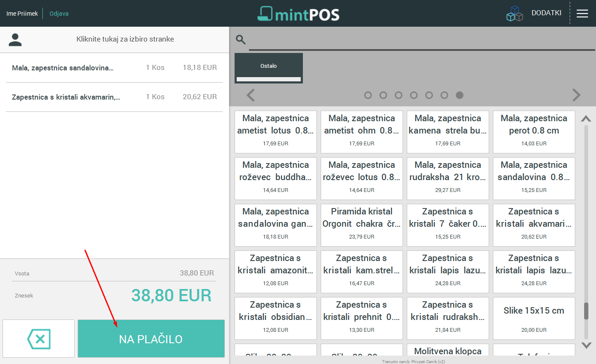
Task: Select the first category page dot
Action: click(368, 95)
